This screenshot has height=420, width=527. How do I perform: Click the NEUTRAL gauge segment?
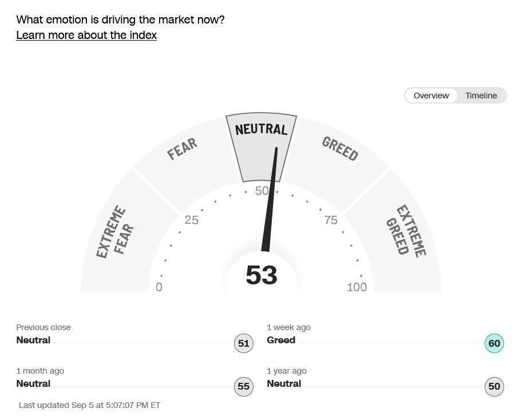[x=261, y=147]
